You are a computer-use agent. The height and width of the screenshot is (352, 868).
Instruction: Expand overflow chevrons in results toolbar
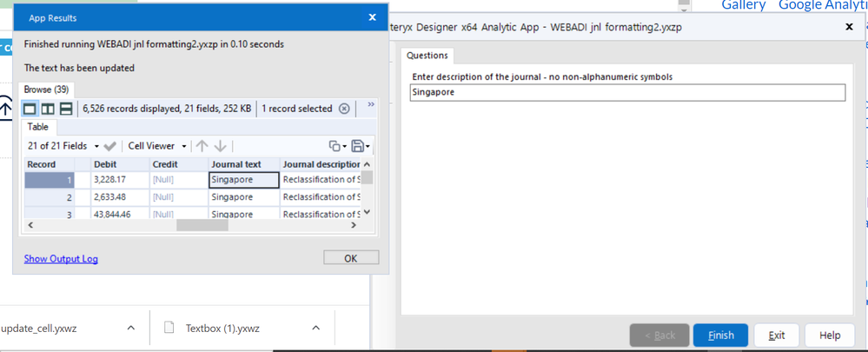[x=371, y=104]
